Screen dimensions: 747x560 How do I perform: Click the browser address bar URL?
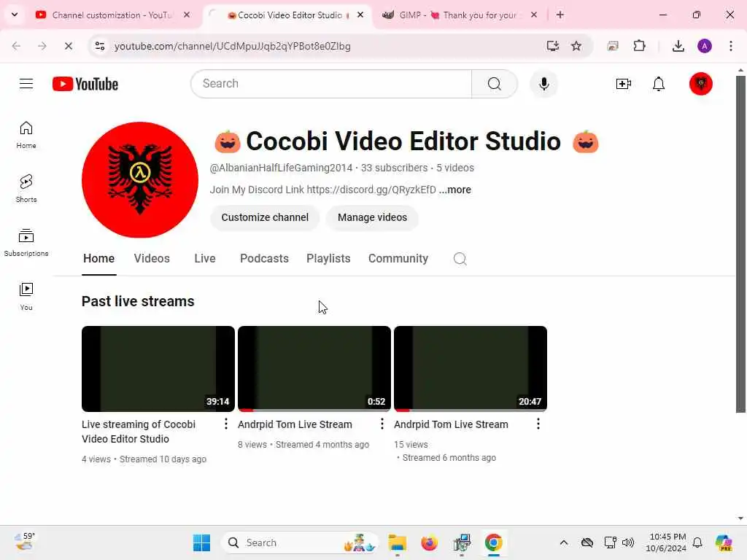tap(233, 46)
